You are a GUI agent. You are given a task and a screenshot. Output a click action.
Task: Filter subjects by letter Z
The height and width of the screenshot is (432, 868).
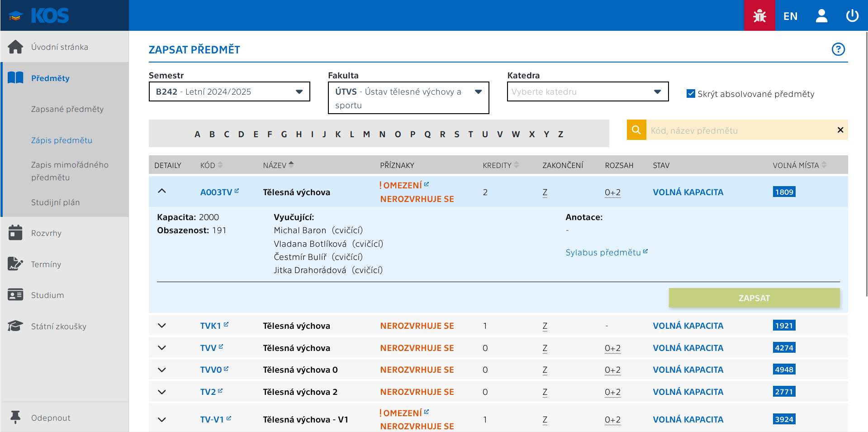pyautogui.click(x=560, y=134)
